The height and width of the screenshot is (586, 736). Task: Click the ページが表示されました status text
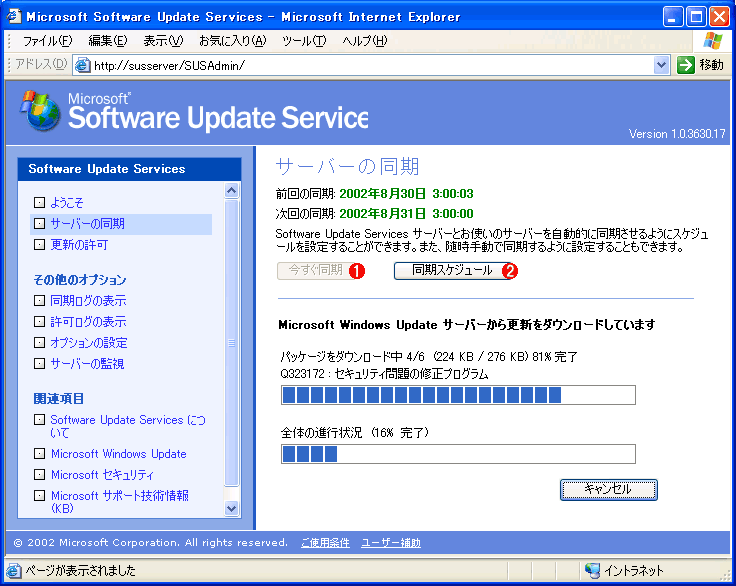pyautogui.click(x=80, y=571)
